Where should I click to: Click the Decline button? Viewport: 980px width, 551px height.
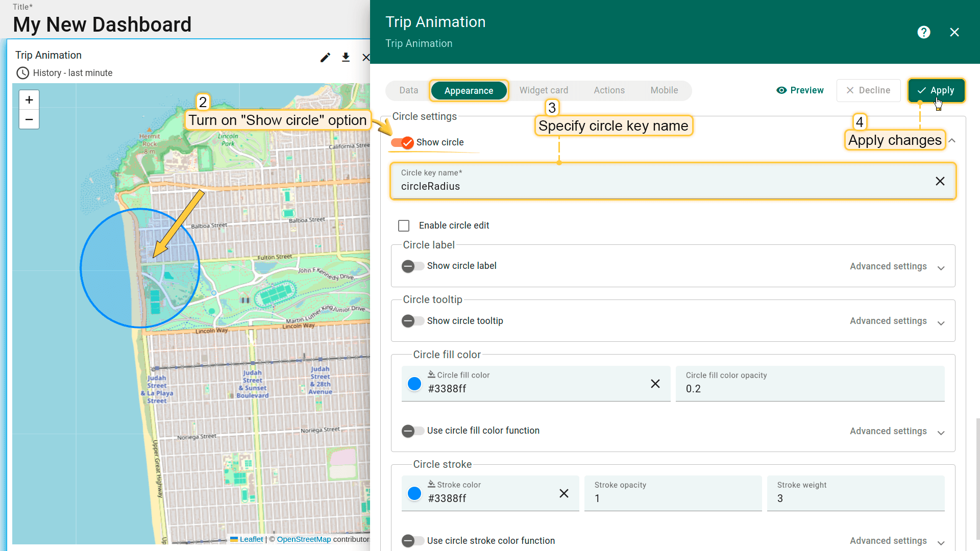pyautogui.click(x=868, y=90)
